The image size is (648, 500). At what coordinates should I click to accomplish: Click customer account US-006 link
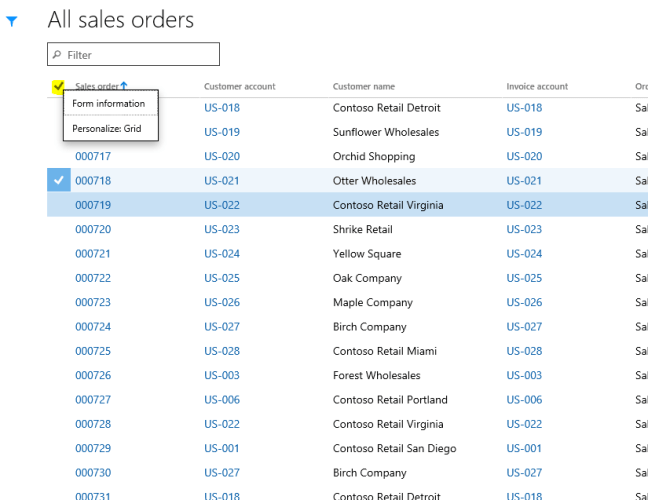click(222, 400)
